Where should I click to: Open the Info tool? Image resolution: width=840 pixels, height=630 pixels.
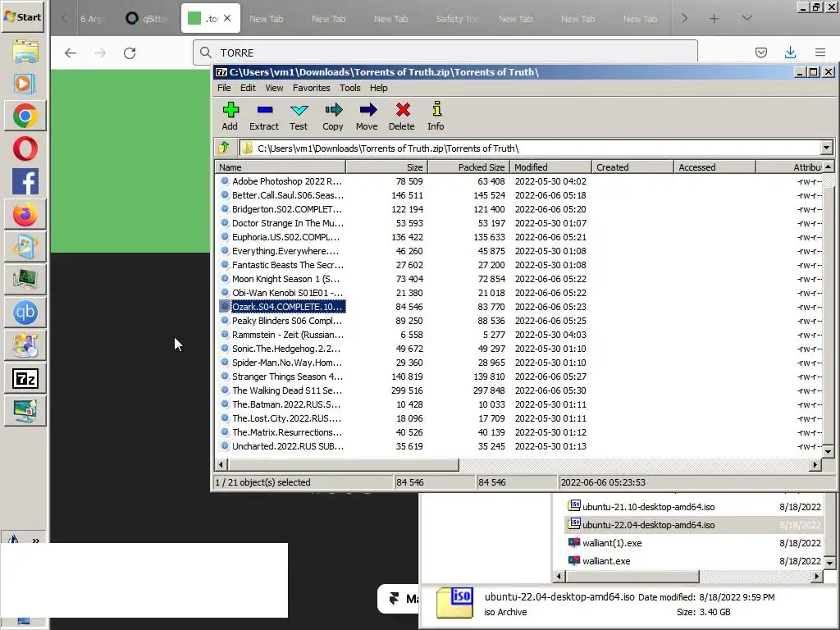click(436, 116)
